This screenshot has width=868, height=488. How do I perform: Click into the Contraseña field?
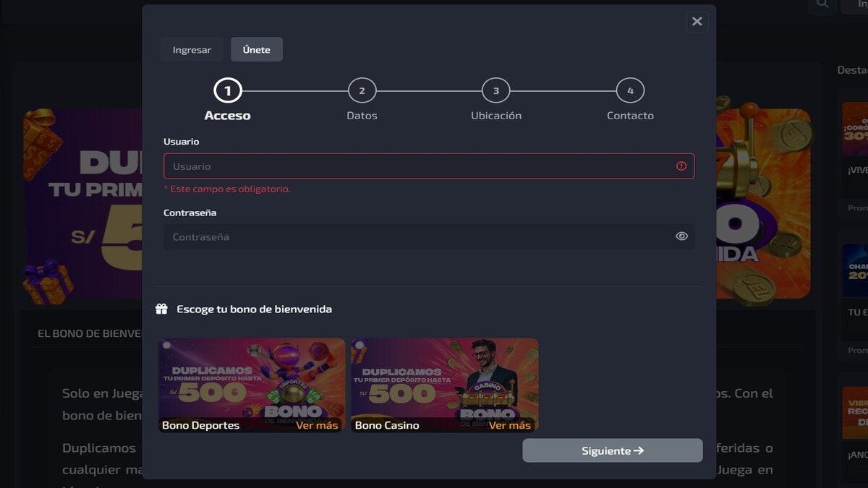420,237
